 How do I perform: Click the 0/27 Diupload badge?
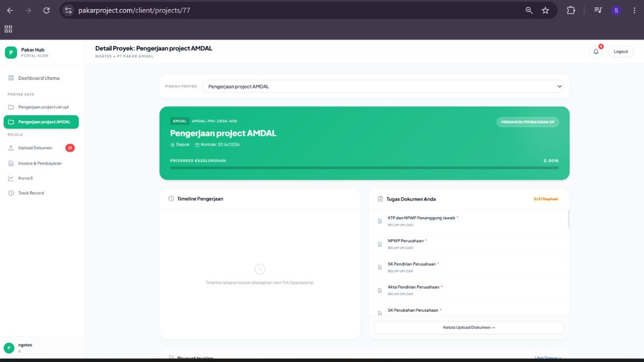546,199
